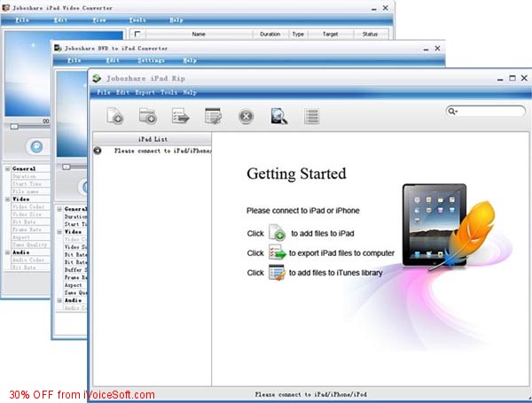Click the list view toolbar icon
532x403 pixels.
coord(311,116)
